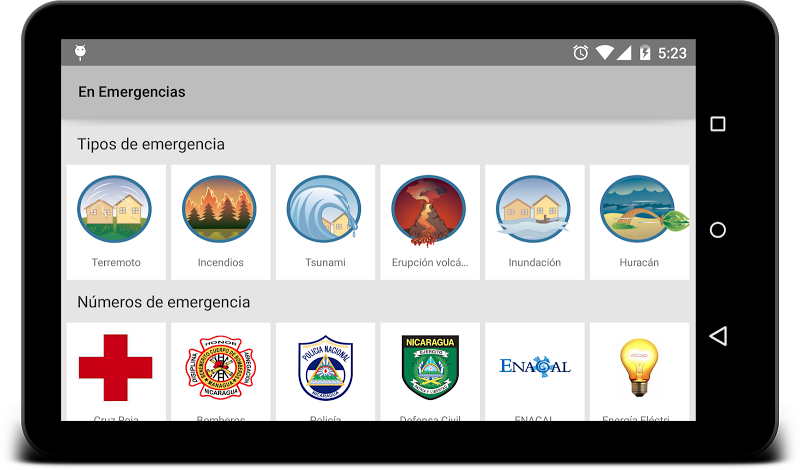Tap the Tsunami wave icon
The image size is (800, 470).
(x=324, y=209)
